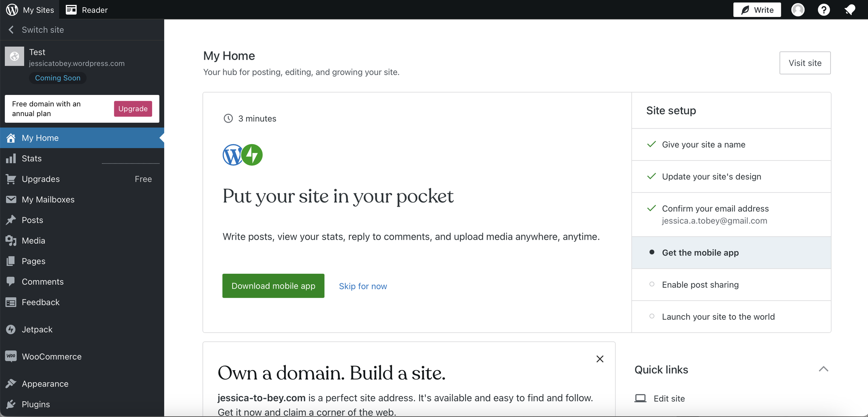Click the blue WordPress logo in card
868x417 pixels.
[232, 155]
